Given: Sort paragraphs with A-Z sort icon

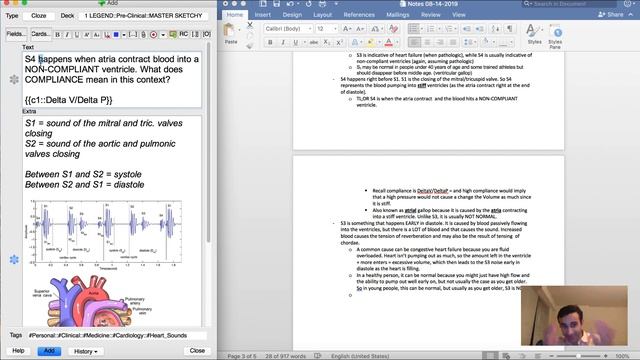Looking at the screenshot, I should [x=496, y=29].
